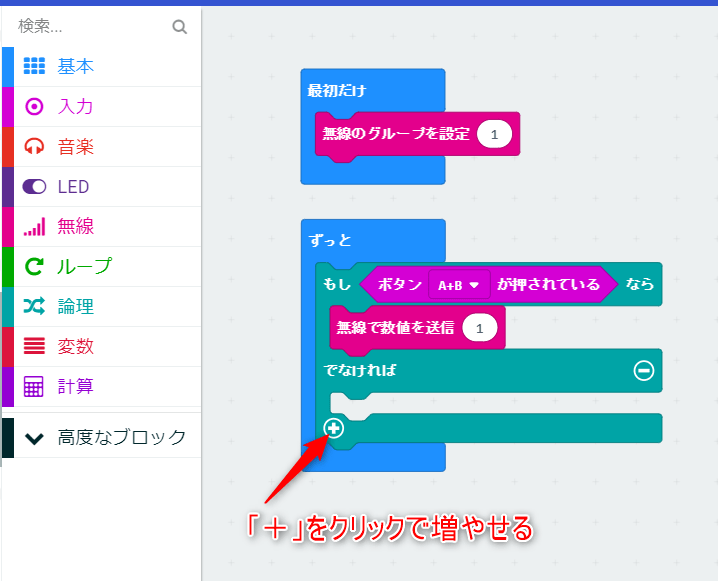Select the ずっと block

[x=330, y=240]
